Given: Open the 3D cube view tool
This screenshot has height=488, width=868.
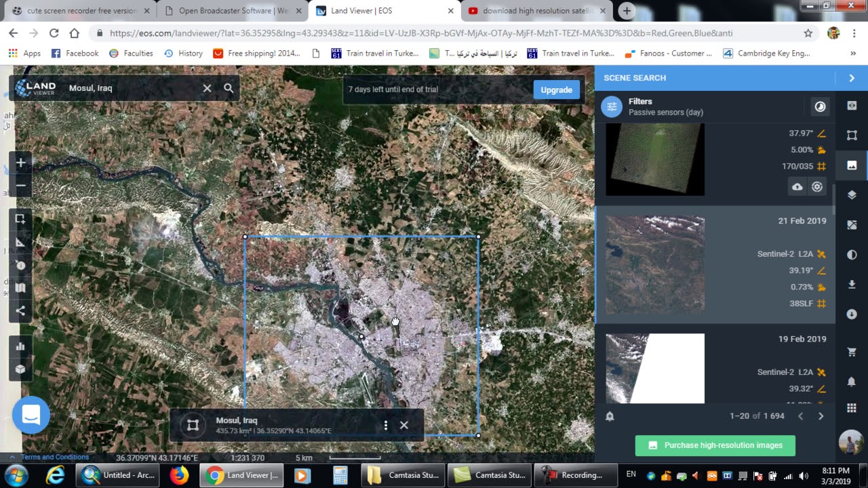Looking at the screenshot, I should tap(20, 369).
